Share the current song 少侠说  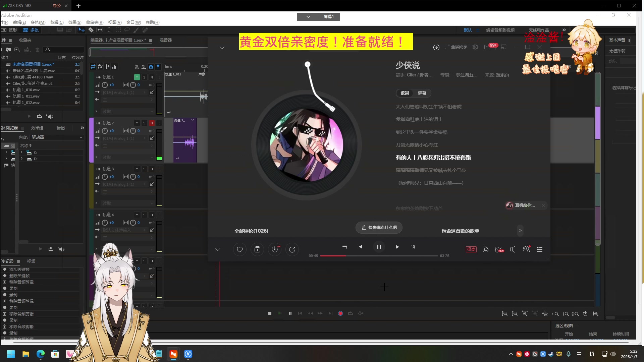[x=292, y=249]
